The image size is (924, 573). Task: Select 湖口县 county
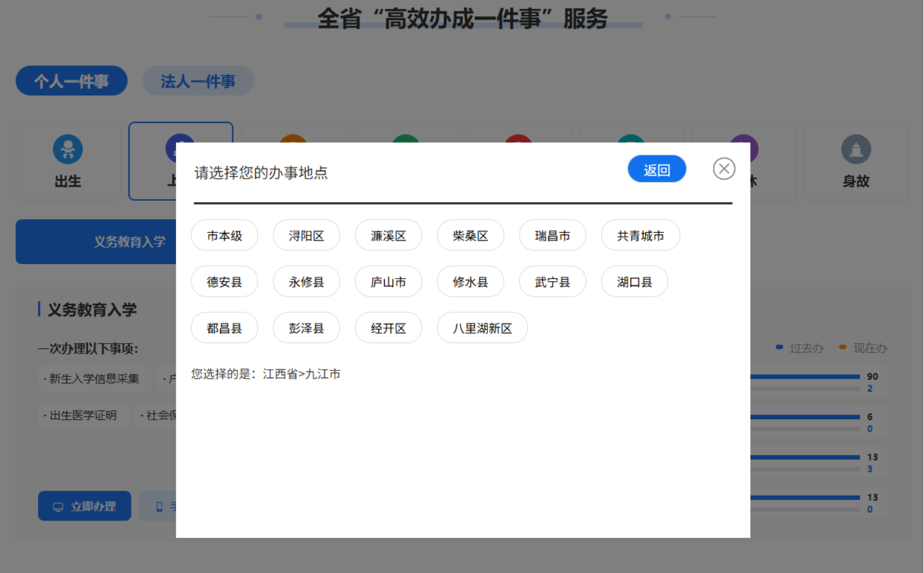[634, 282]
